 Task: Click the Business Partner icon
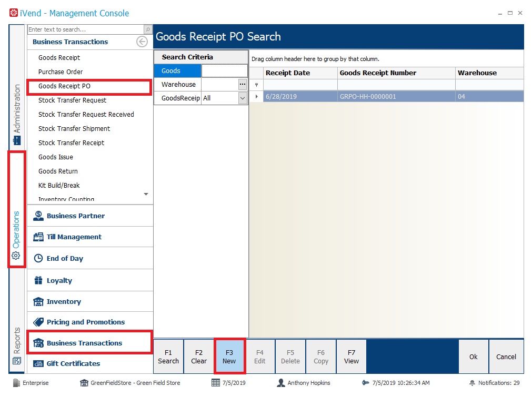point(38,216)
